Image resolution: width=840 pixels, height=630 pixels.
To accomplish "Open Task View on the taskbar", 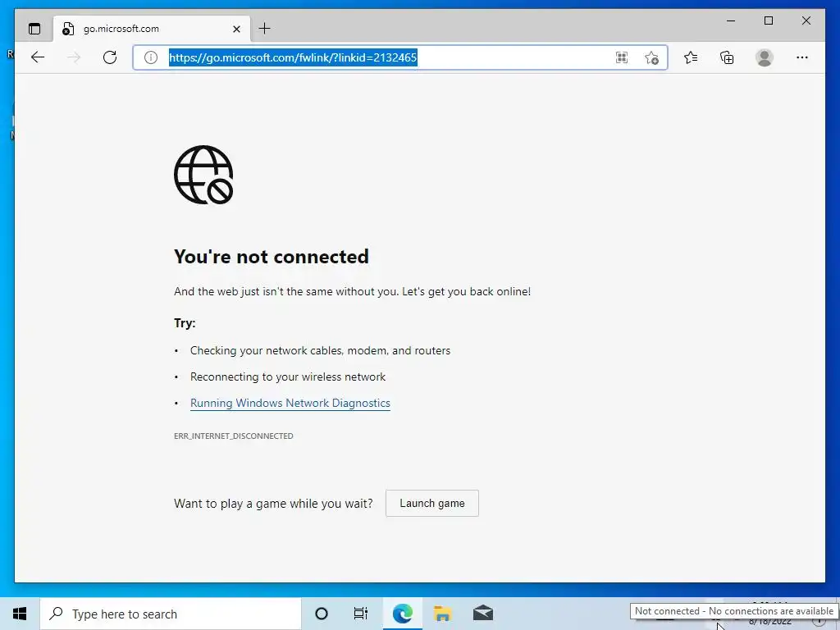I will pos(361,614).
